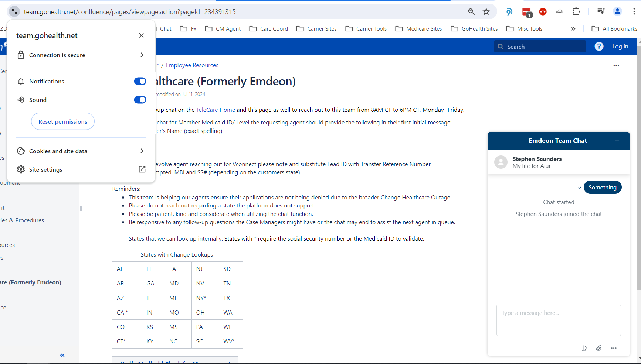Open the All Bookmarks folder
The image size is (641, 364).
click(614, 29)
